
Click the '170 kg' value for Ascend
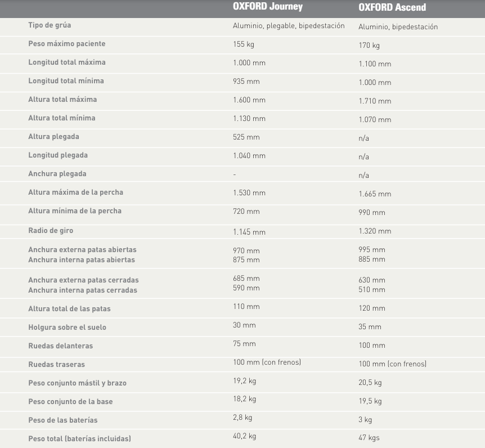click(369, 45)
